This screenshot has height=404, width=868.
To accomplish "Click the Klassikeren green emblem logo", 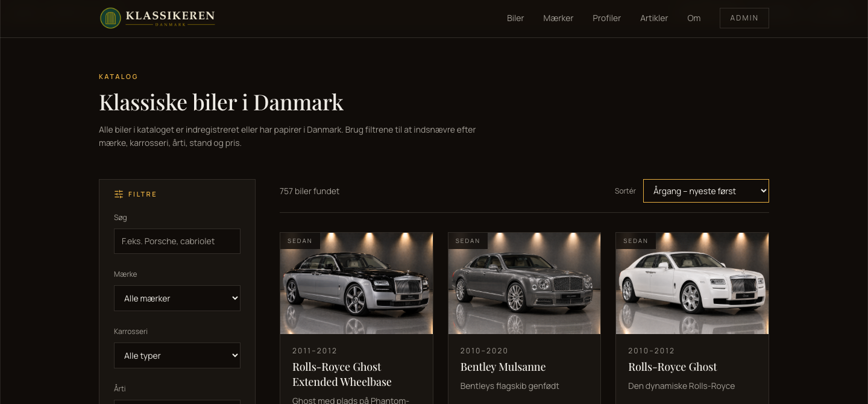I will coord(110,18).
